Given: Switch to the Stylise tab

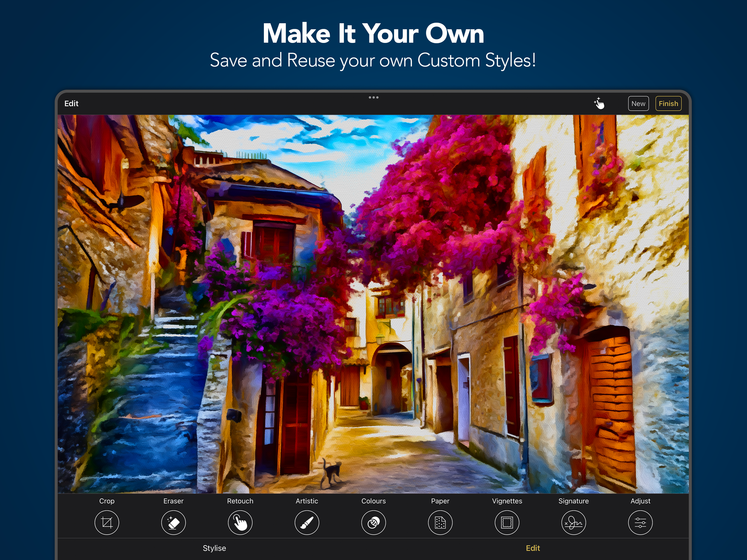Looking at the screenshot, I should tap(214, 548).
